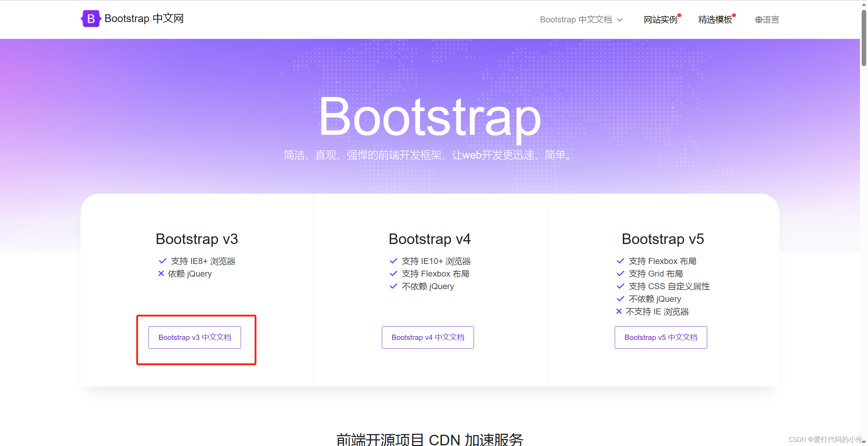Screen dimensions: 868x446
Task: Click the Bootstrap 中文网 site title
Action: tap(144, 19)
